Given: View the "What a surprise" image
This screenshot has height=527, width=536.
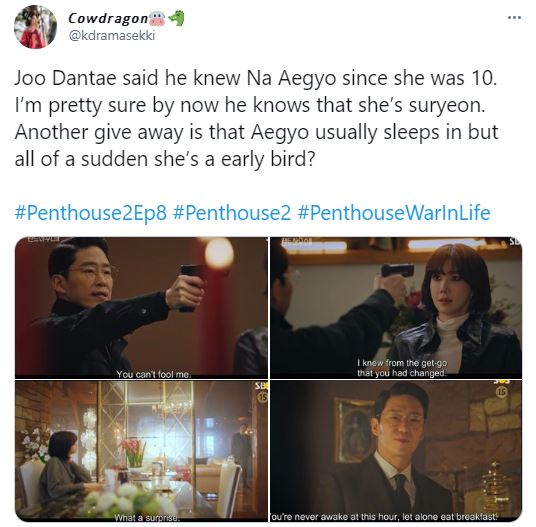Looking at the screenshot, I should [x=141, y=451].
